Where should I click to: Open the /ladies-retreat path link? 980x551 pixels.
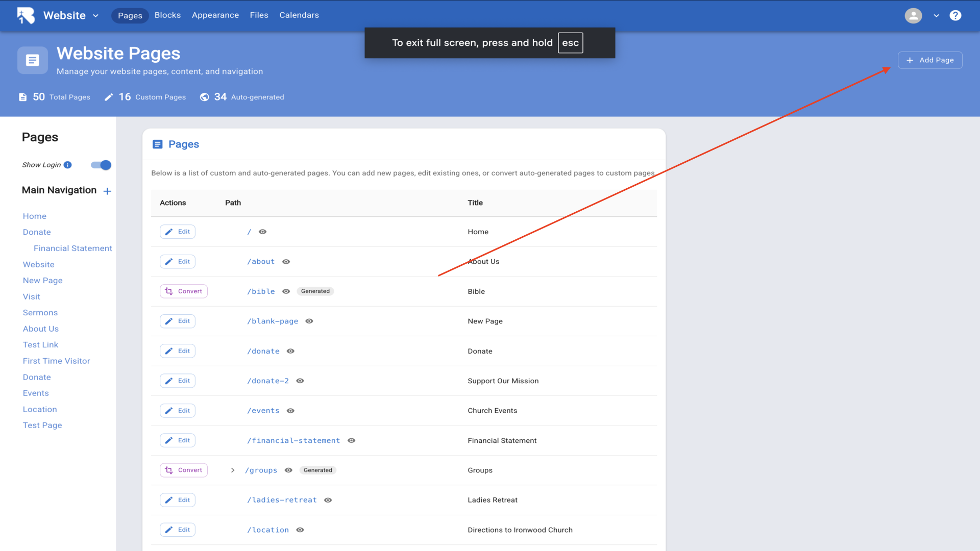(x=282, y=500)
